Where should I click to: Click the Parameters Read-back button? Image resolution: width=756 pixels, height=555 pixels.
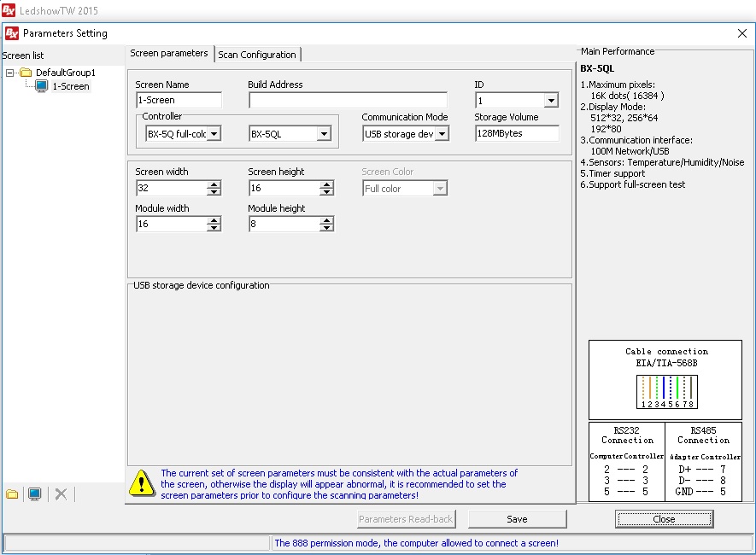pyautogui.click(x=406, y=519)
